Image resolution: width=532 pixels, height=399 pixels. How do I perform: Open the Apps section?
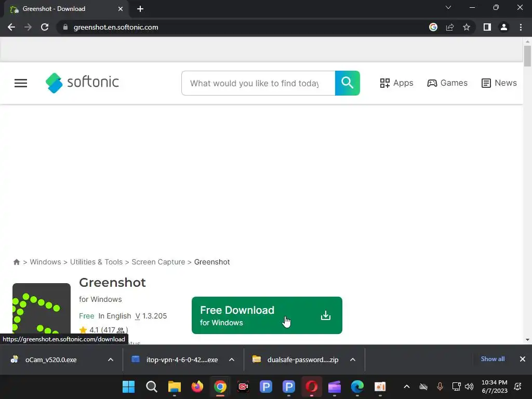396,83
